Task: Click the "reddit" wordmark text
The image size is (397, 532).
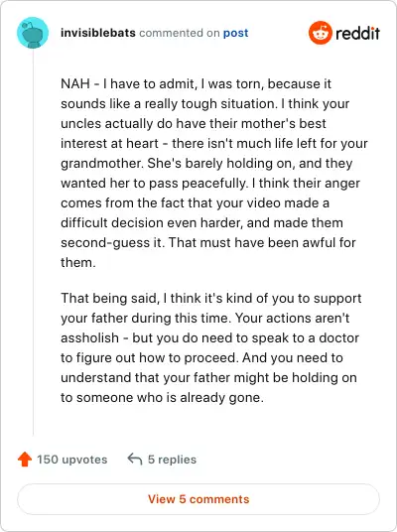Action: (357, 34)
